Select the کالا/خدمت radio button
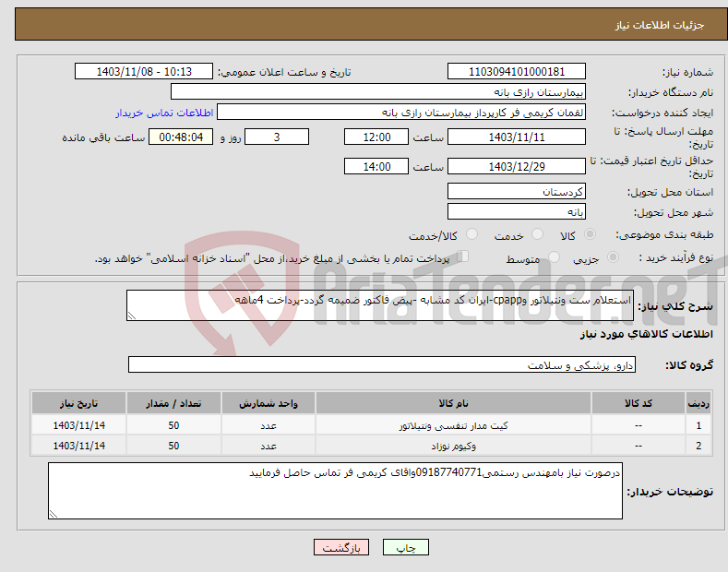Image resolution: width=728 pixels, height=572 pixels. (x=471, y=234)
